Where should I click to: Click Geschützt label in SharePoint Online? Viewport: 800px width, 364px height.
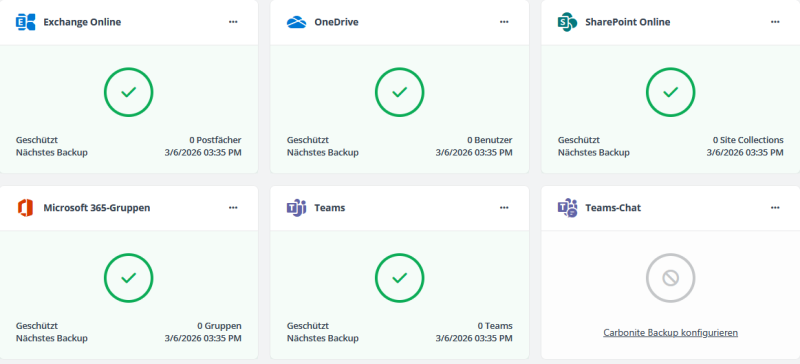[579, 140]
